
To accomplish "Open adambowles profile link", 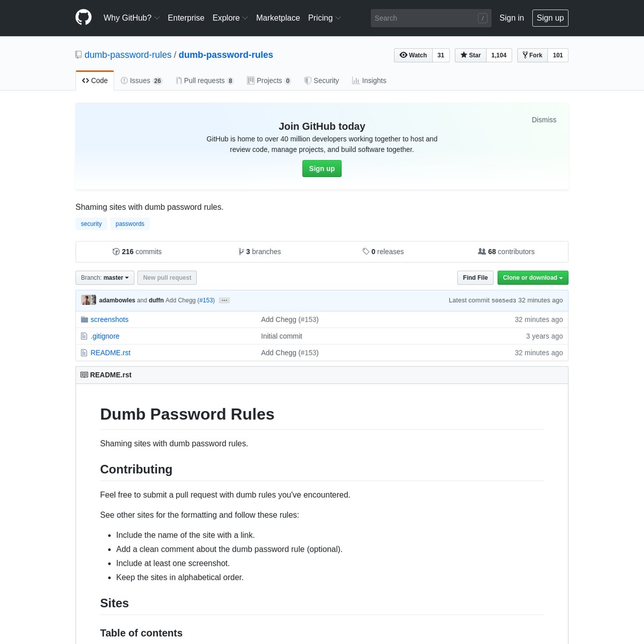I will [117, 301].
